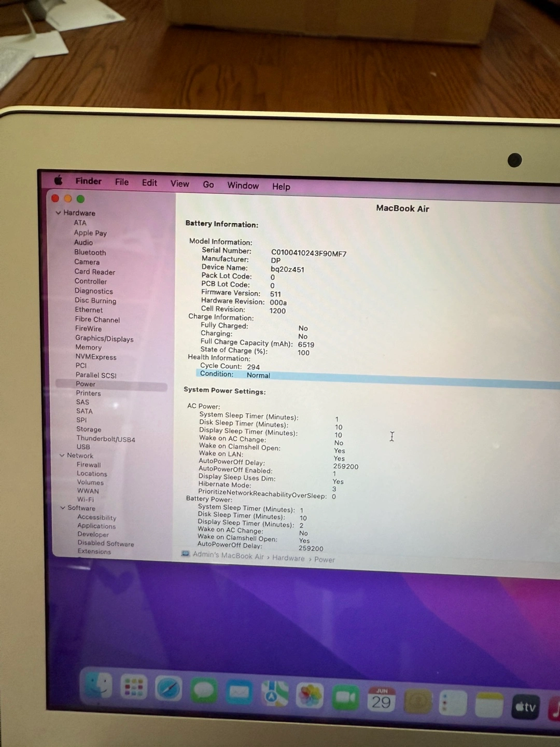This screenshot has height=747, width=560.
Task: Click Full Charge Capacity value 6519
Action: pyautogui.click(x=306, y=344)
